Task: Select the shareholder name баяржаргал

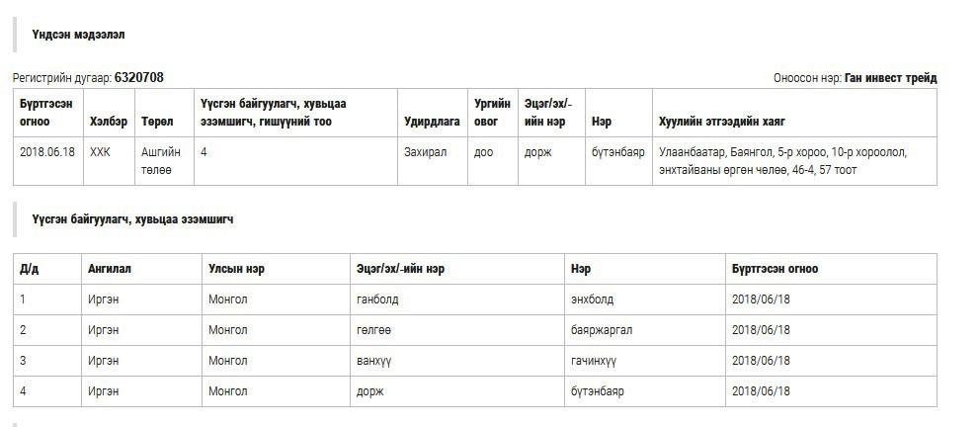Action: 602,330
